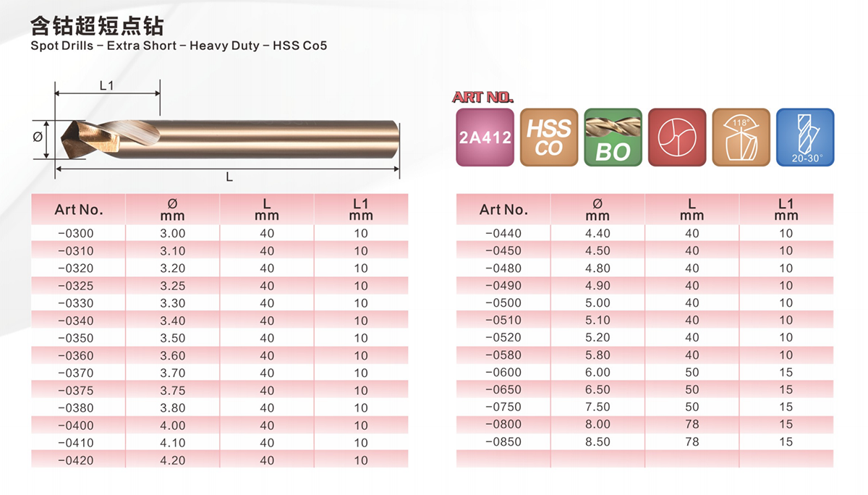Click the 6.00 diameter value
This screenshot has height=495, width=868.
click(x=597, y=372)
